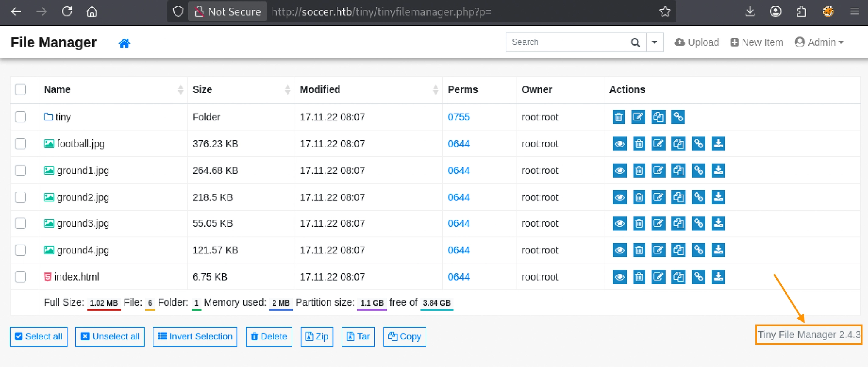868x367 pixels.
Task: Open direct link icon for ground1.jpg
Action: point(698,170)
